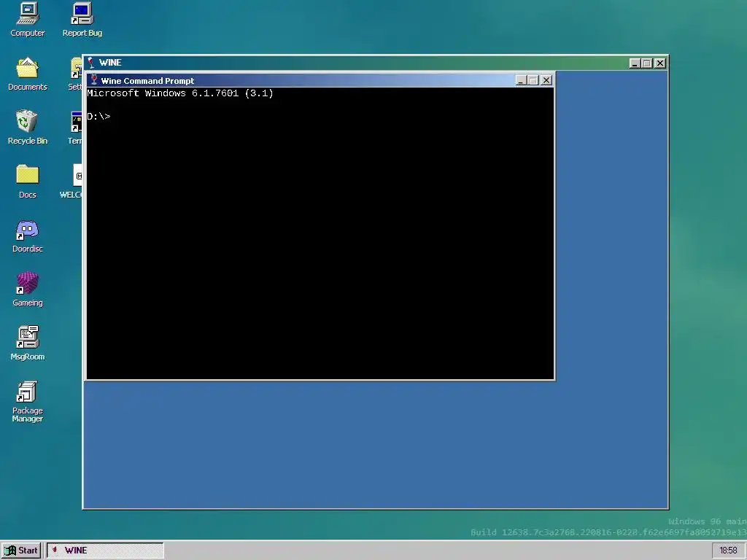
Task: Open the Docs folder icon
Action: coord(27,182)
